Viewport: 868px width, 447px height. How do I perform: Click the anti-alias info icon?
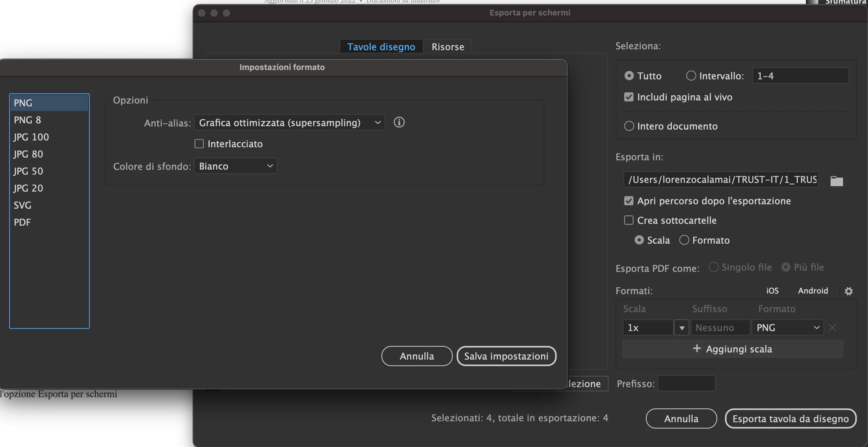pos(399,122)
